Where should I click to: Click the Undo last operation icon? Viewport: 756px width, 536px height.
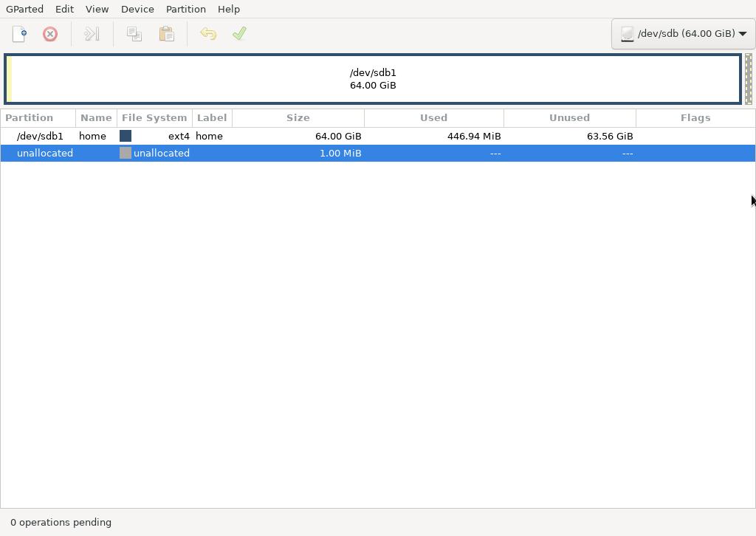tap(208, 34)
